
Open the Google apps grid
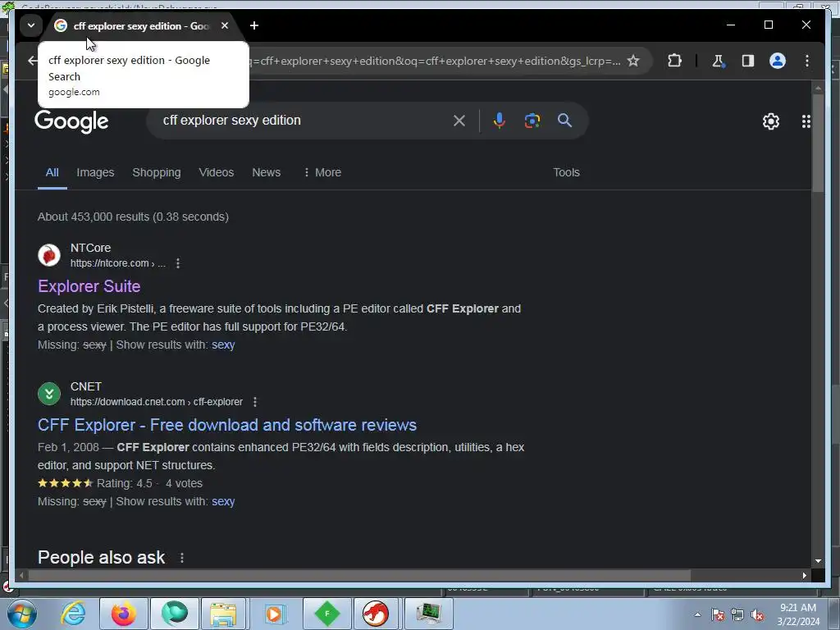click(x=806, y=121)
